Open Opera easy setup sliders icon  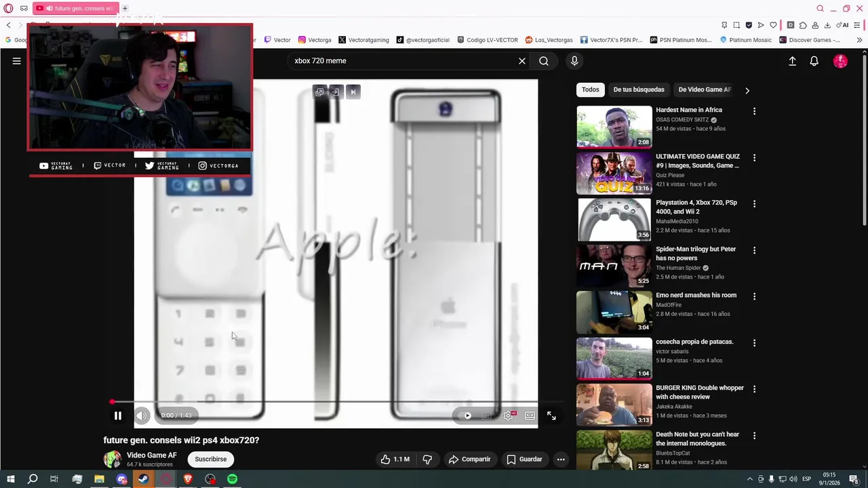tap(859, 25)
